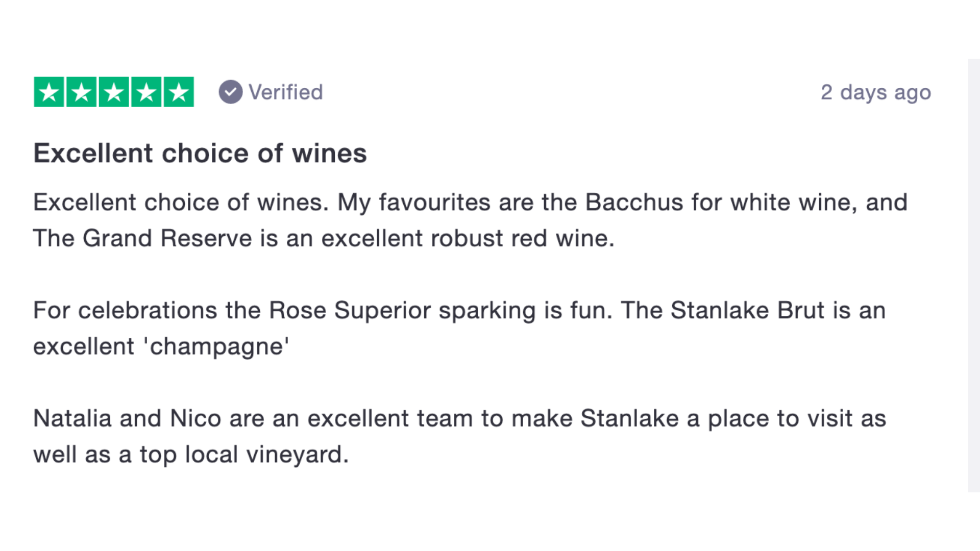Screen dimensions: 980x551
Task: Click the Verified label text
Action: (x=286, y=92)
